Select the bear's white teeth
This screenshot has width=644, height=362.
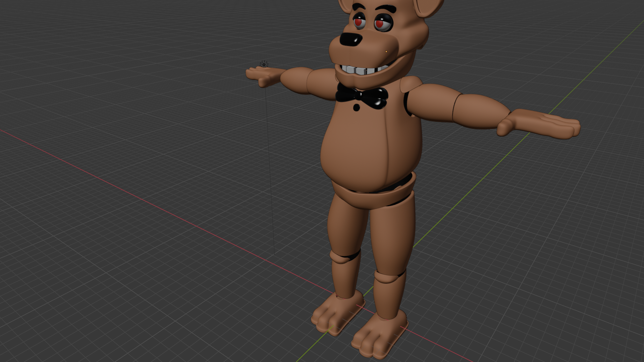364,70
